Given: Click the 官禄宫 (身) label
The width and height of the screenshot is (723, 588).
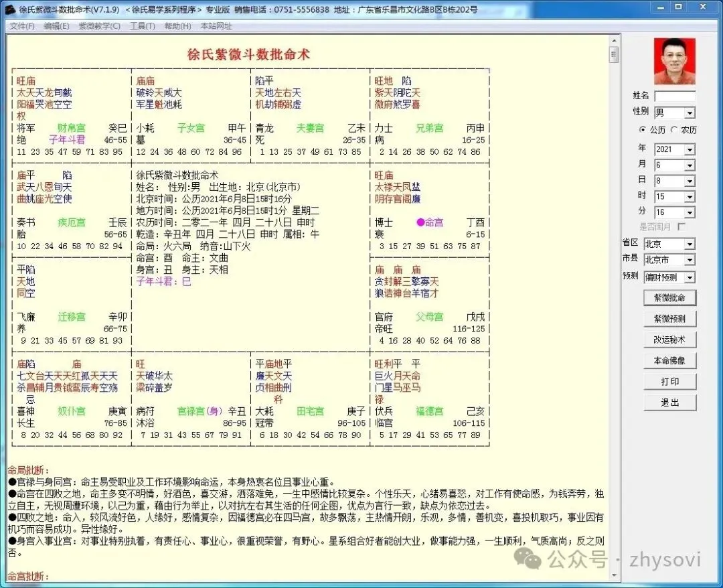Looking at the screenshot, I should click(199, 411).
